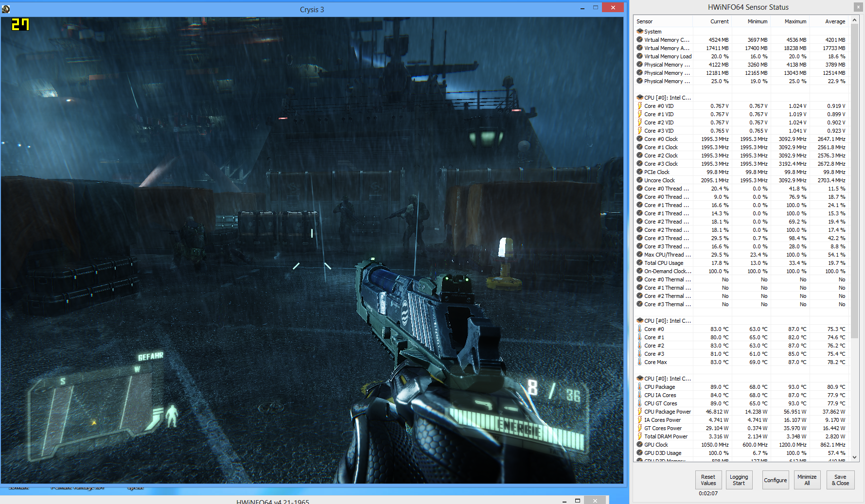Click the CPU GT Cores thermometer icon
Screen dimensions: 865x504
pos(640,403)
